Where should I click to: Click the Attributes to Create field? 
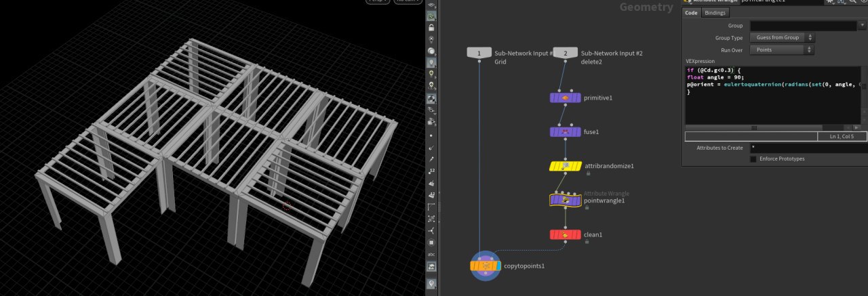(808, 147)
